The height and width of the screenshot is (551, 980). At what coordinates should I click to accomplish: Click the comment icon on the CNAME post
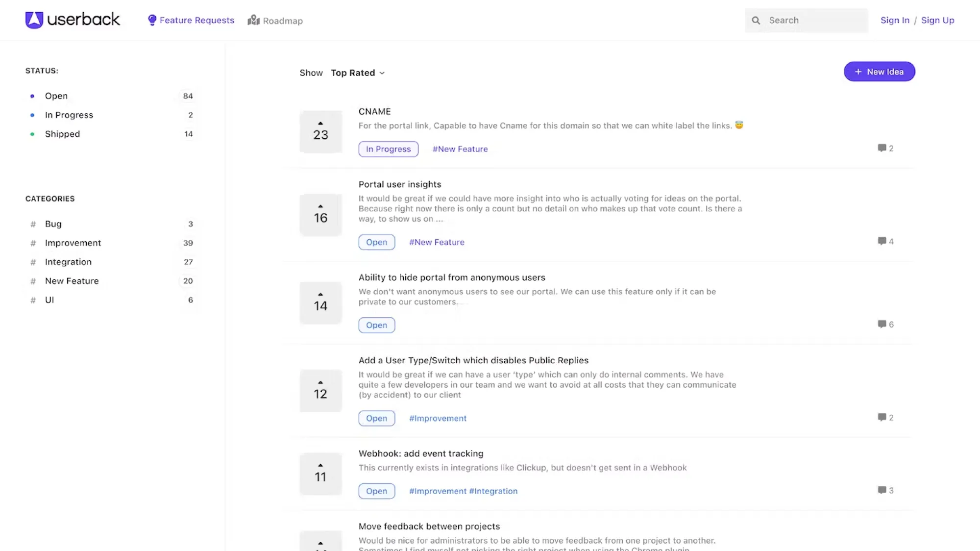click(x=881, y=148)
